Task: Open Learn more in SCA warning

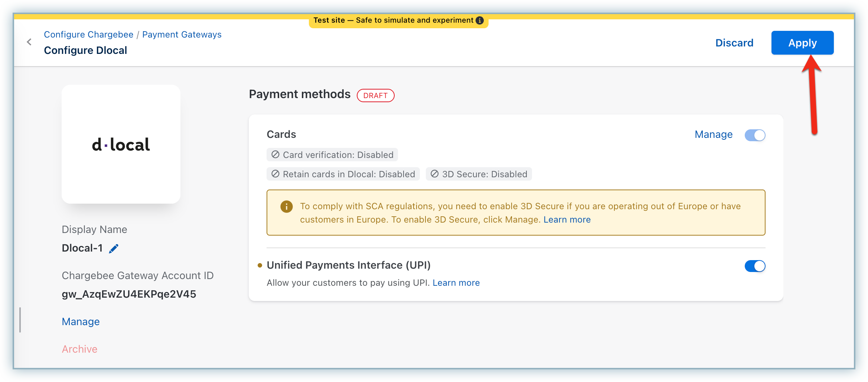Action: click(567, 220)
